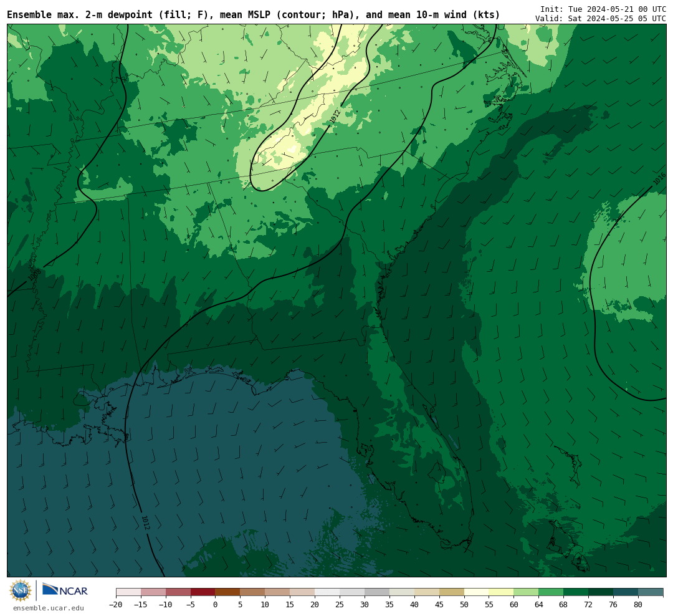Click the '64' colorbar tick label

(539, 605)
